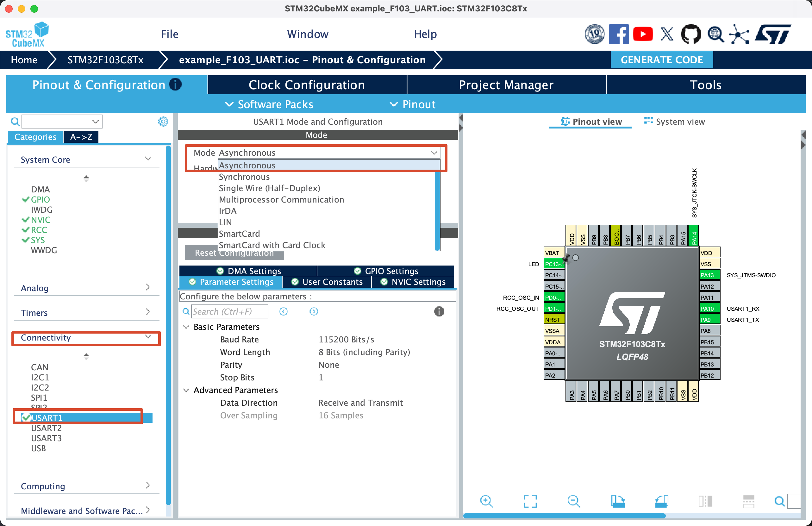Select USART2 in the Connectivity list
Viewport: 812px width, 526px height.
tap(46, 428)
